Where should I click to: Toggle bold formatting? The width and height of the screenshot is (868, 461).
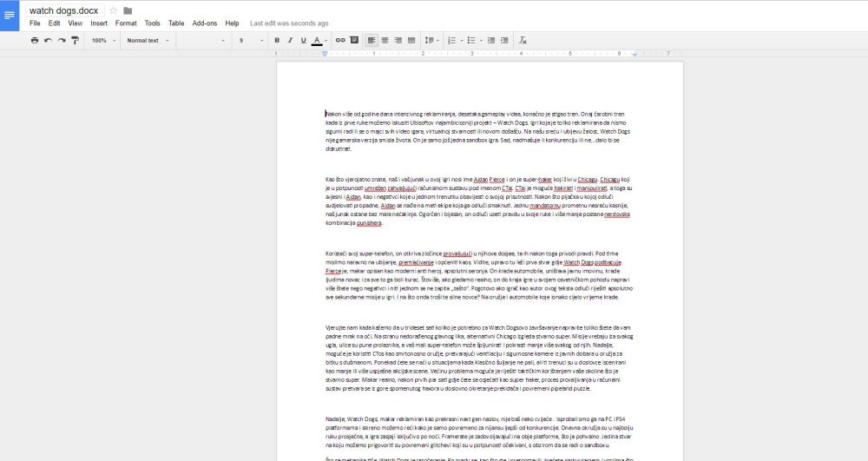tap(277, 41)
